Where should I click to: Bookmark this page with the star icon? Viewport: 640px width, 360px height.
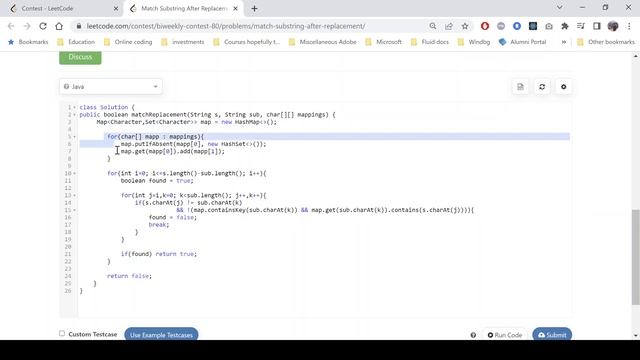(x=465, y=26)
